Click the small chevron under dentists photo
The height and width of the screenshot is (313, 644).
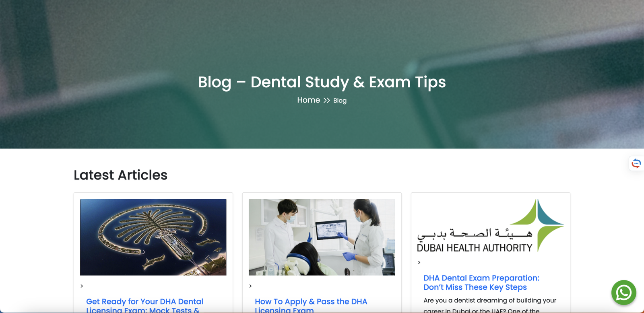tap(250, 286)
